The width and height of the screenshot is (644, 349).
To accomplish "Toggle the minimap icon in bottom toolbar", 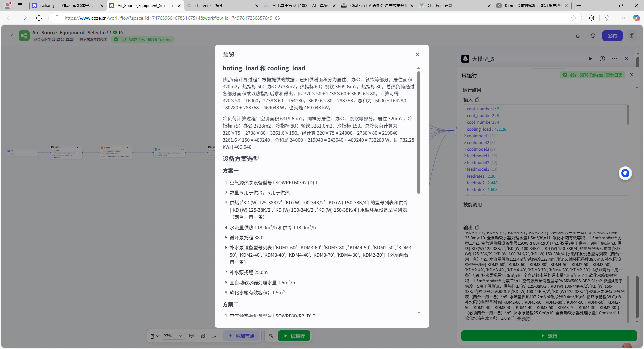I will tap(214, 336).
